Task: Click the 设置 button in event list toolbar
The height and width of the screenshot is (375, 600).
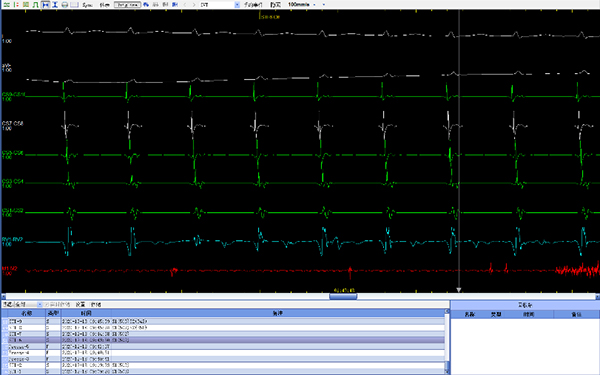Action: coord(80,305)
